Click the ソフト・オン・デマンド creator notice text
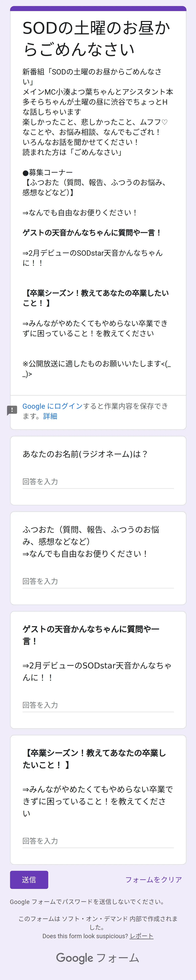This screenshot has height=980, width=196. (98, 919)
